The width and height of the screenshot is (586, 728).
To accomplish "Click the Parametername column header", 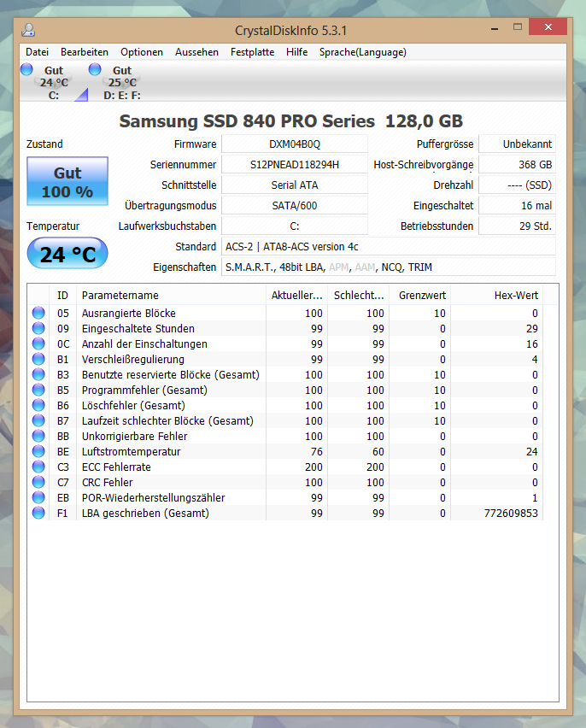I will (171, 296).
